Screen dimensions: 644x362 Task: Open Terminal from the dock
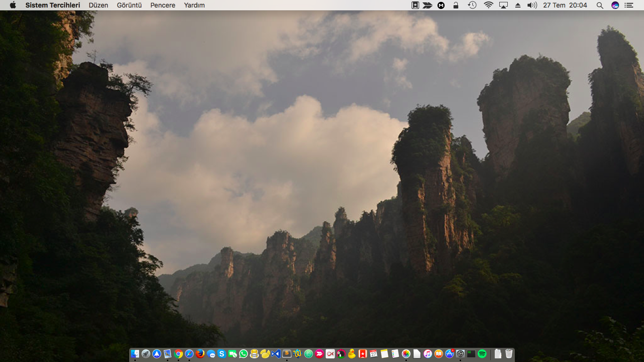pos(471,354)
